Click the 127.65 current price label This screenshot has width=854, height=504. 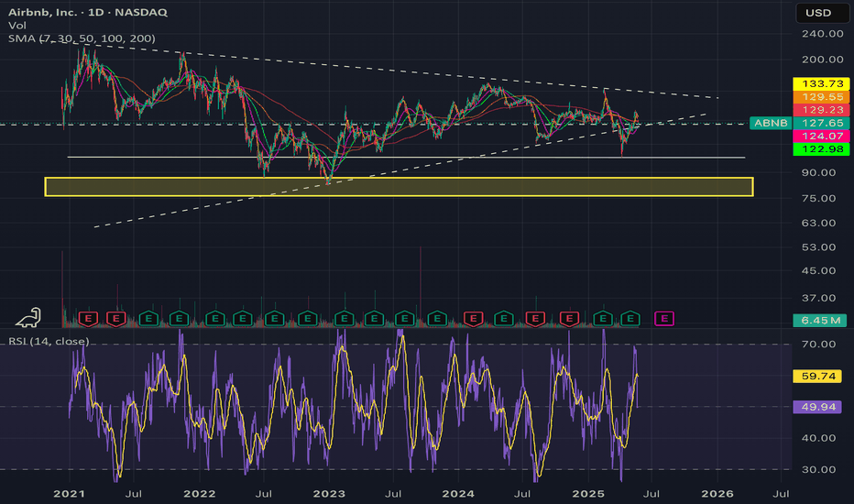(821, 123)
